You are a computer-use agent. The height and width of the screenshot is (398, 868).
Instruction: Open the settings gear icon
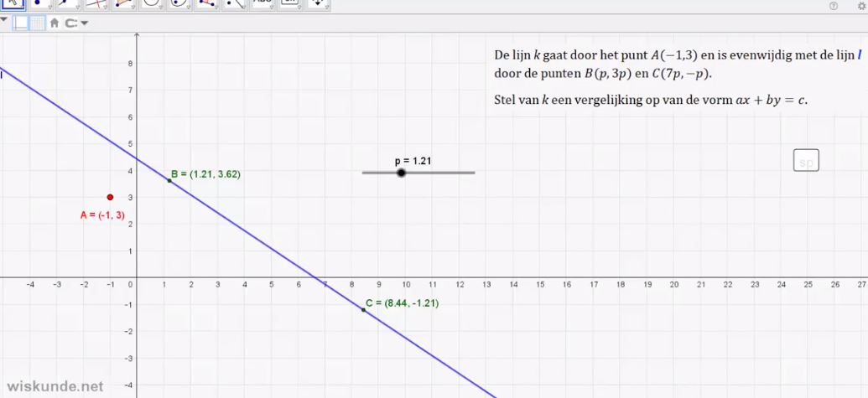864,6
